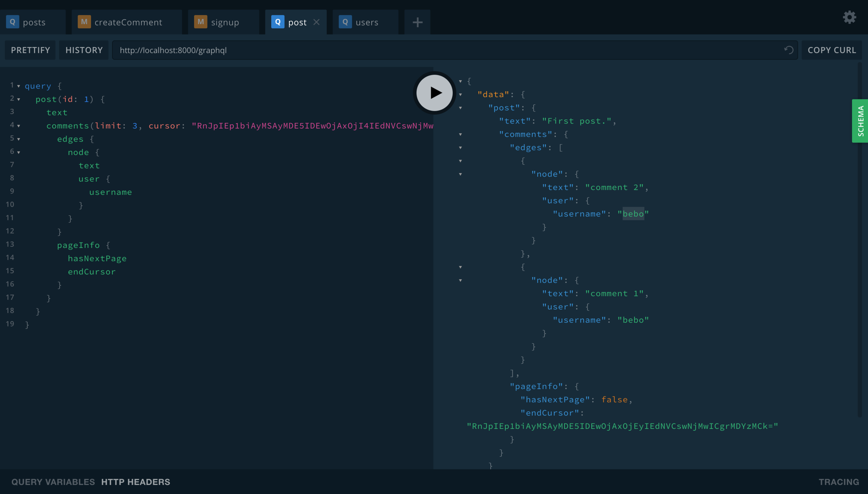Image resolution: width=868 pixels, height=494 pixels.
Task: Click "comment 1" text in response
Action: click(614, 294)
